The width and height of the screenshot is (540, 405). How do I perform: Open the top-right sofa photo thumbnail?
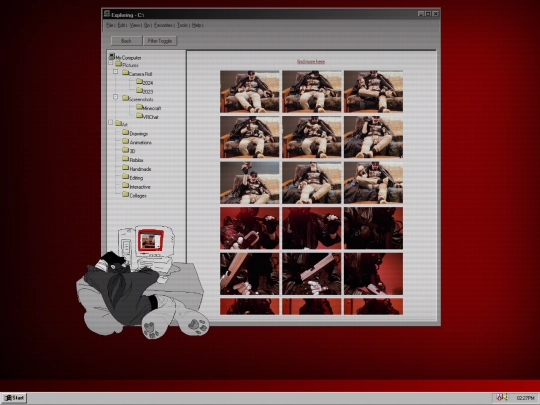click(373, 92)
